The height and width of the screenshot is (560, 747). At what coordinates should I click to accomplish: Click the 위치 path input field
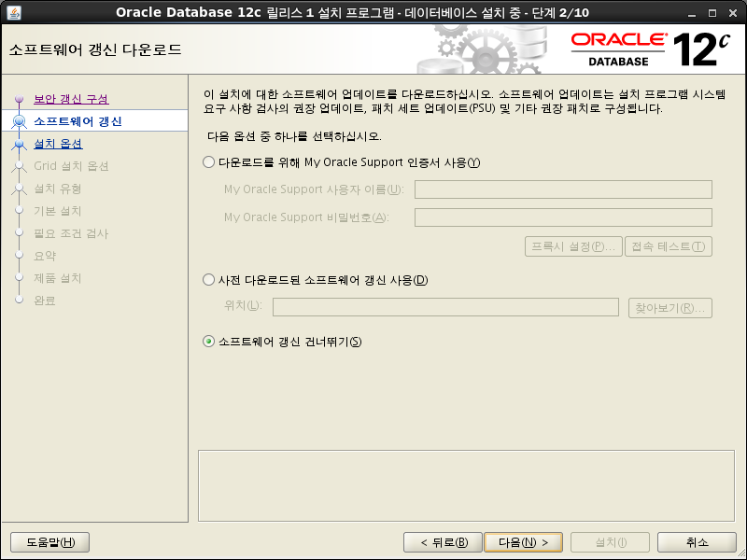(x=445, y=307)
